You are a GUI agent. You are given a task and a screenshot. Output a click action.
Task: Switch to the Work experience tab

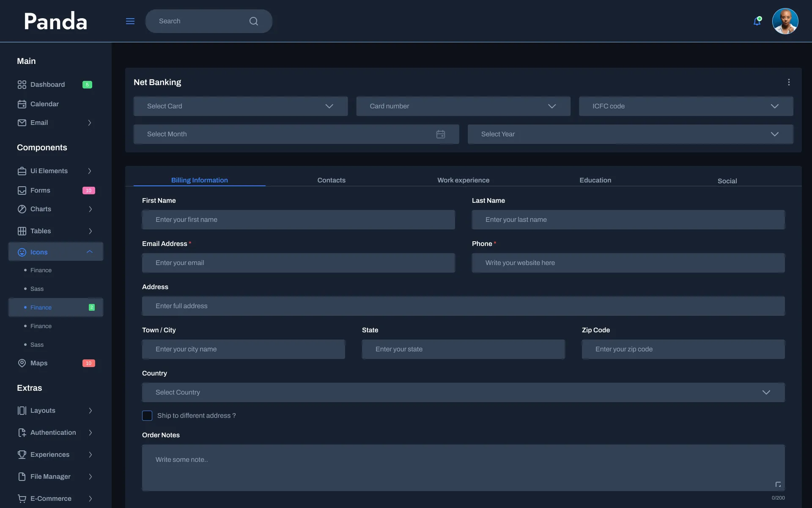click(463, 180)
